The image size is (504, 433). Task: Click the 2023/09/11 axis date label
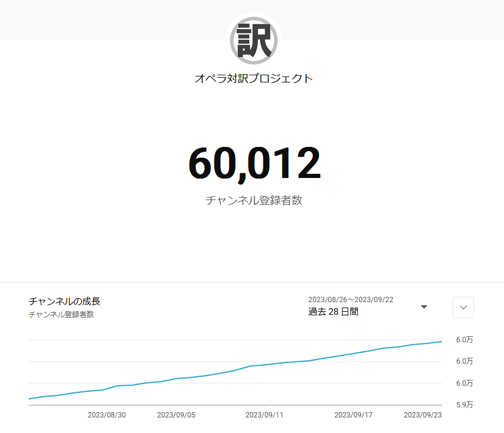point(264,415)
